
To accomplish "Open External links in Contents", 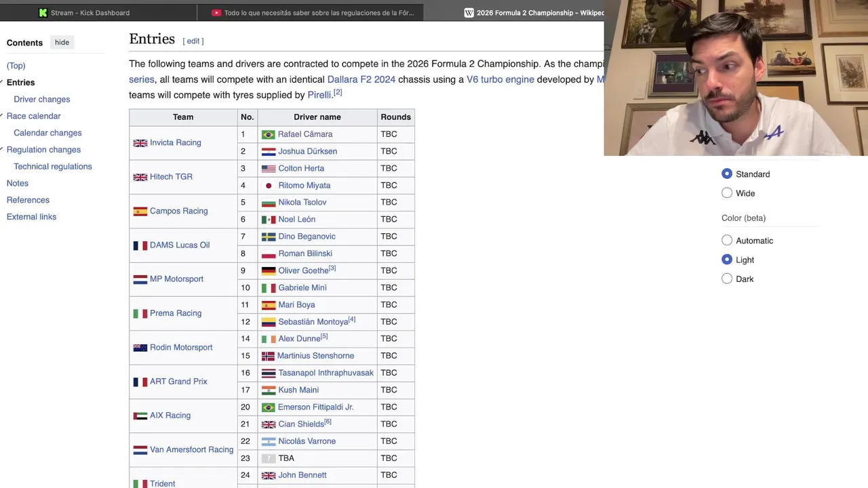I will click(31, 217).
